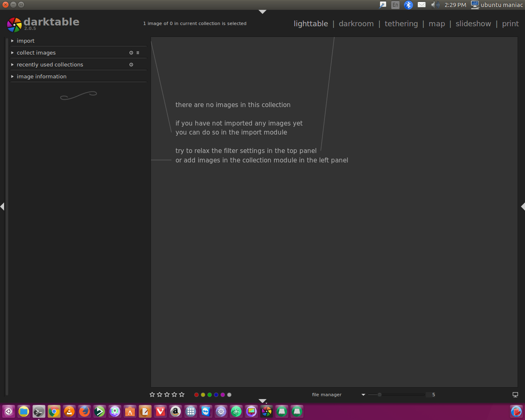The image size is (525, 420).
Task: Toggle the red color label
Action: pos(196,395)
